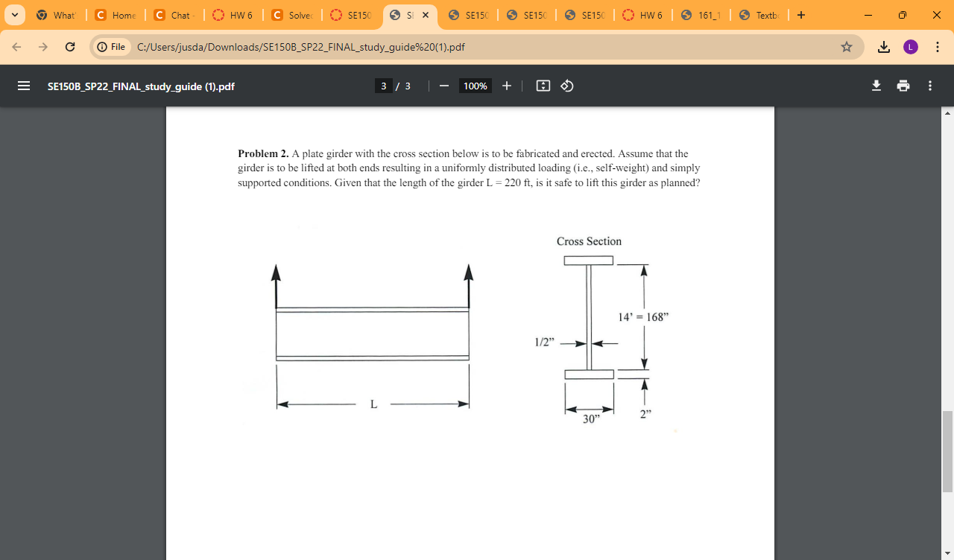
Task: Click the address bar file path
Action: 301,47
